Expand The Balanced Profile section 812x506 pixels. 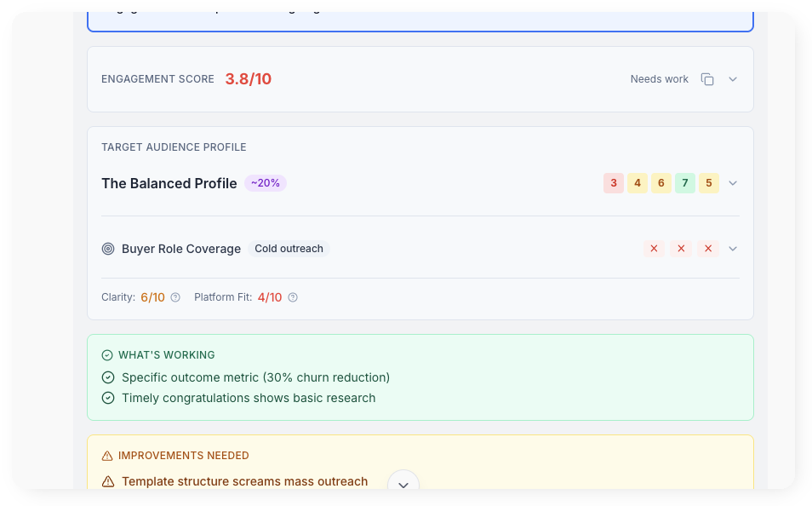click(732, 183)
